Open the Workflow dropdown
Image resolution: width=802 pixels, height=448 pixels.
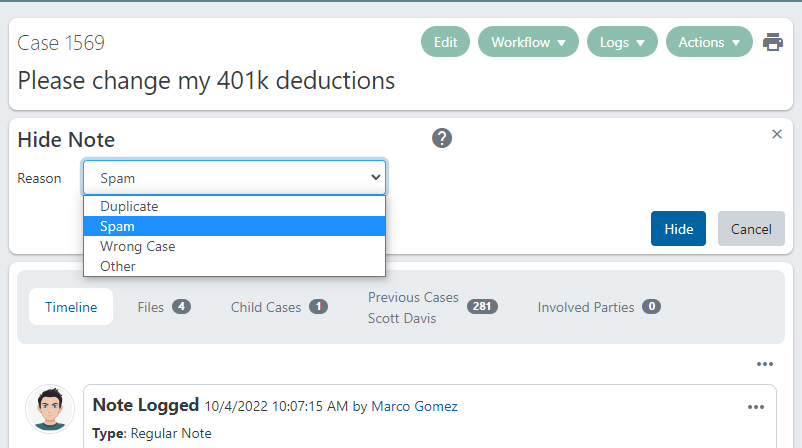click(x=528, y=42)
